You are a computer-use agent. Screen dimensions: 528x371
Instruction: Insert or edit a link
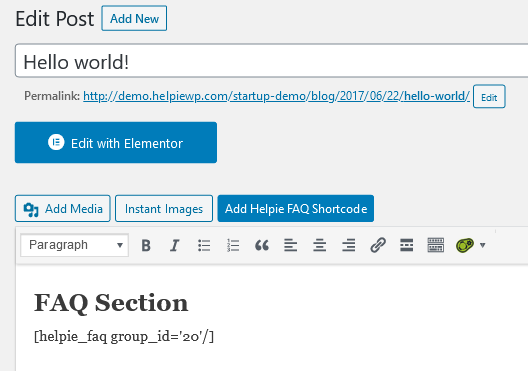378,245
